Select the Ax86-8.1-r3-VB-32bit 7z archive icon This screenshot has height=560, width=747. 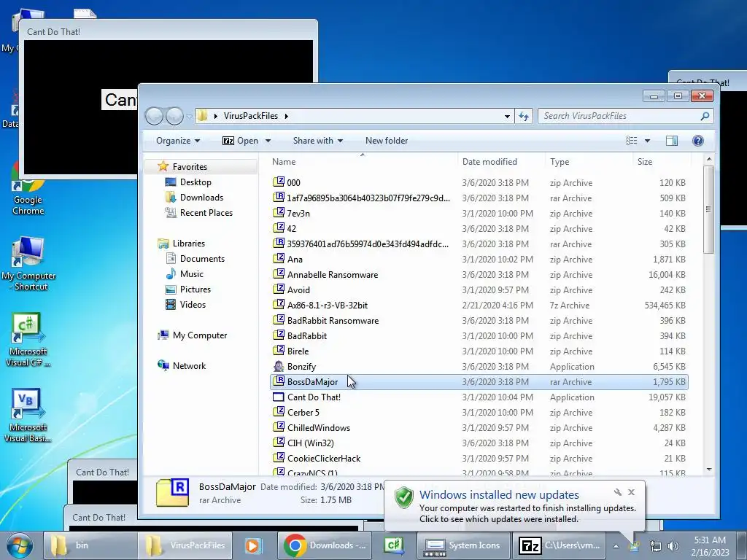click(x=278, y=305)
